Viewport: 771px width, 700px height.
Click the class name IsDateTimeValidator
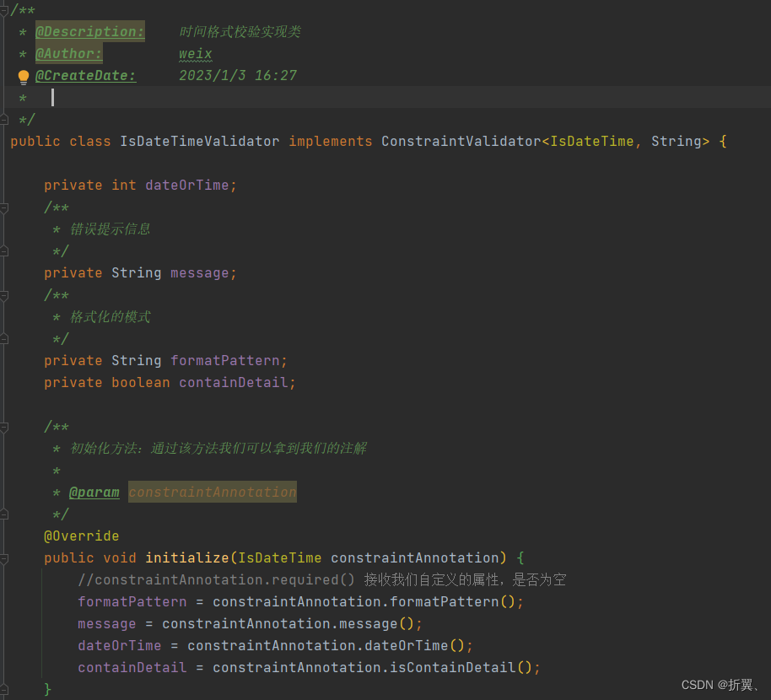(200, 142)
